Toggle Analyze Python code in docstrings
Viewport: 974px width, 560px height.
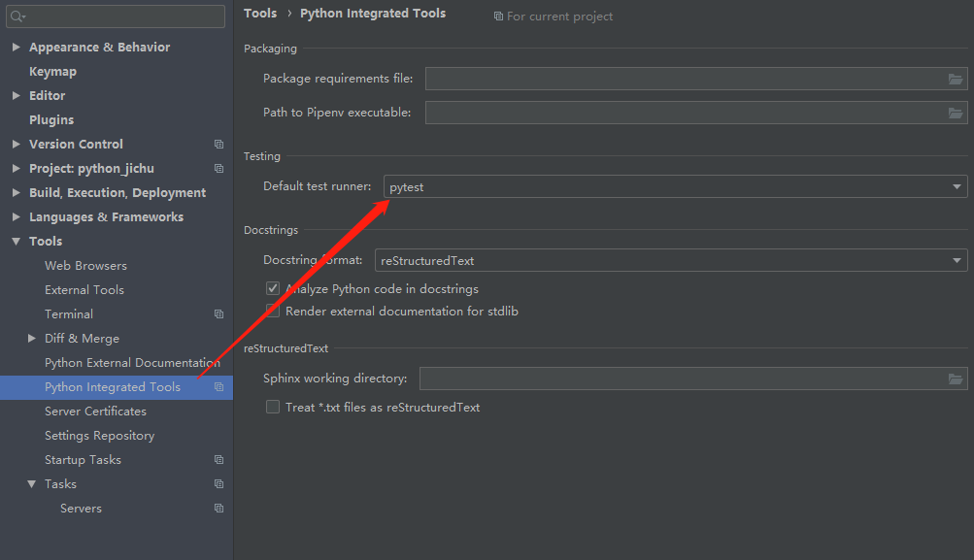click(x=273, y=288)
